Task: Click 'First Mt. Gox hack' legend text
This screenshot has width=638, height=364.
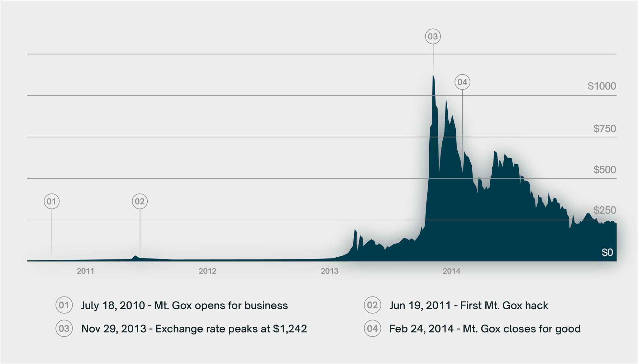Action: [504, 306]
